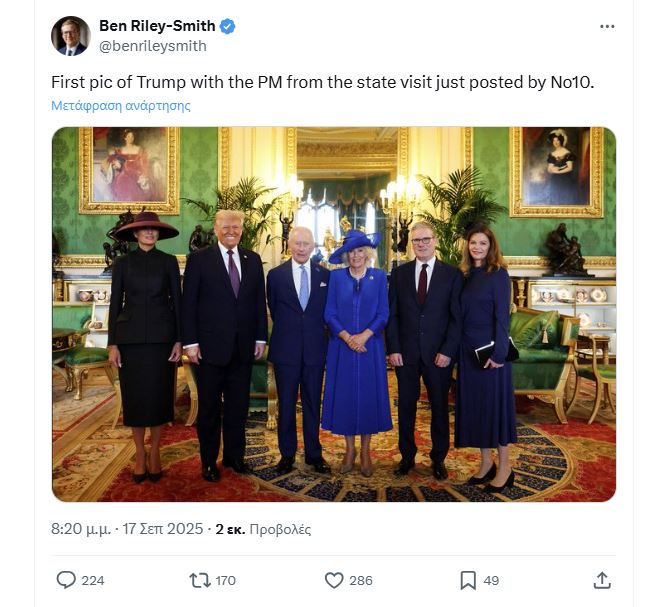647x607 pixels.
Task: Click the Ben Riley-Smith display name
Action: [x=157, y=26]
